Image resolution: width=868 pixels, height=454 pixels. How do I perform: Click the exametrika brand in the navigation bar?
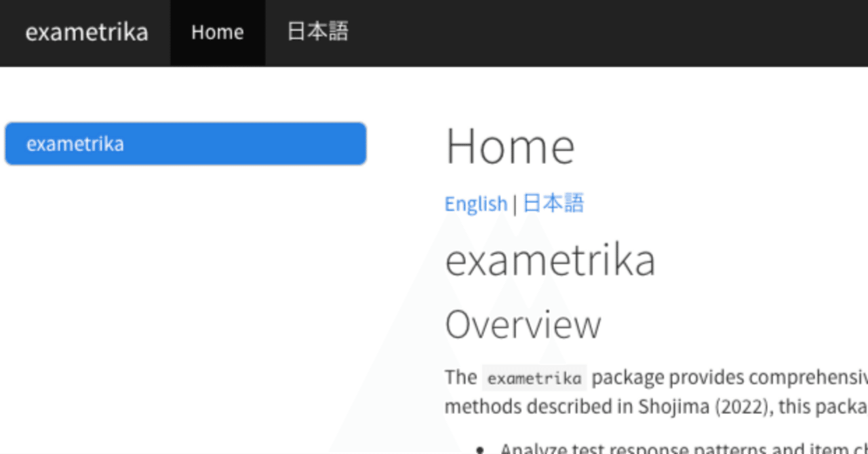pos(86,32)
